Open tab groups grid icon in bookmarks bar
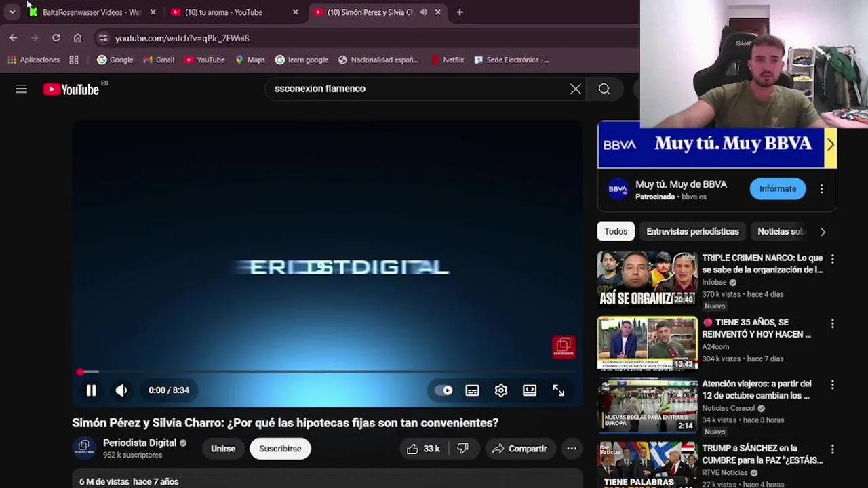 (x=74, y=60)
